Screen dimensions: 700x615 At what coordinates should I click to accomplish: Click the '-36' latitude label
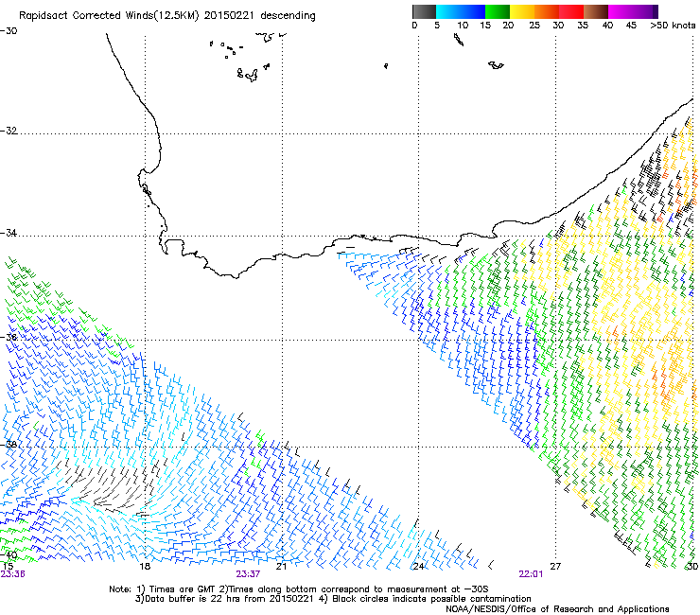(x=9, y=337)
